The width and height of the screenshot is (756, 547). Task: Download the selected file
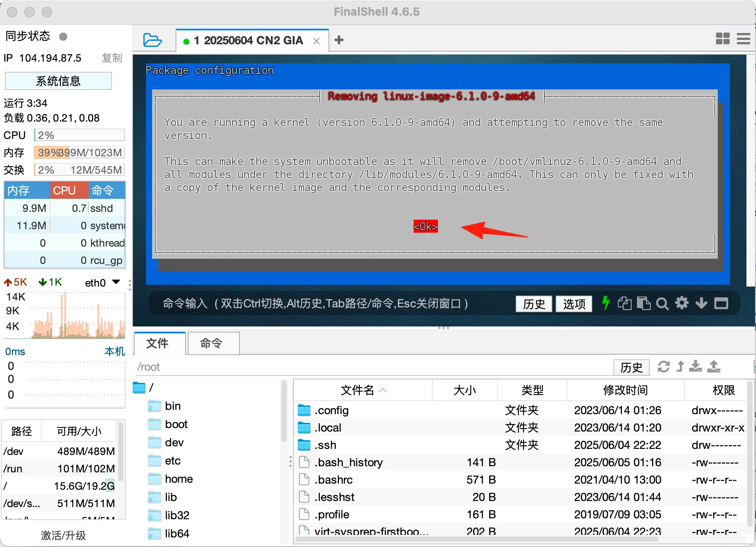click(x=695, y=366)
